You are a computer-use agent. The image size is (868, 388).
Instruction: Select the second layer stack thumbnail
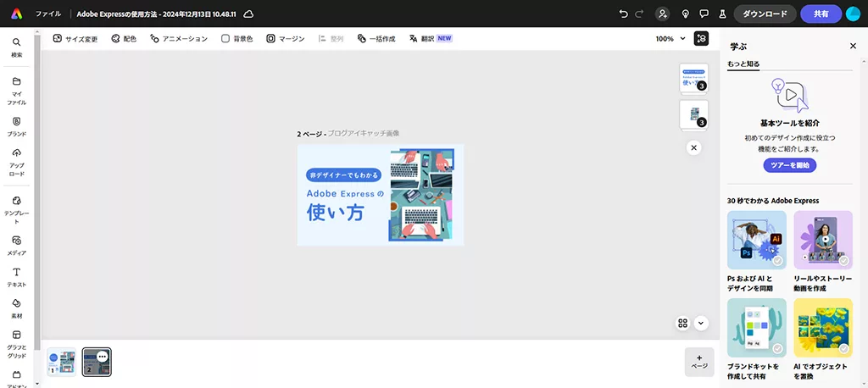(x=693, y=115)
